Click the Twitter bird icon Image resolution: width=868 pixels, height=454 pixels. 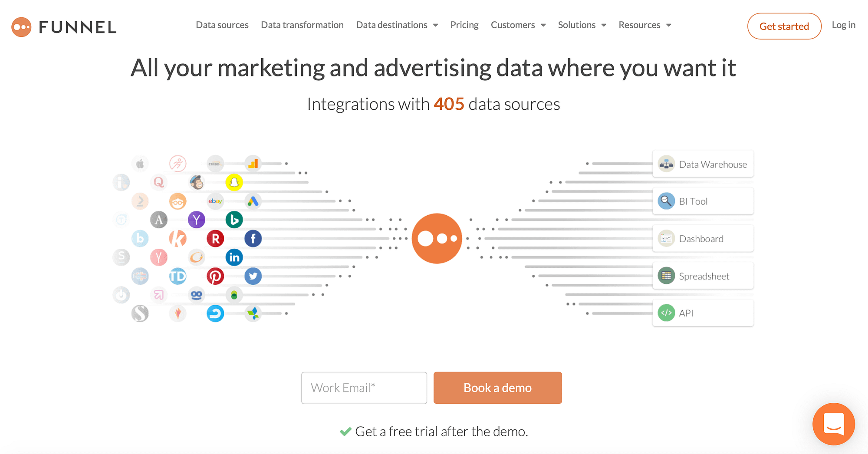coord(253,276)
